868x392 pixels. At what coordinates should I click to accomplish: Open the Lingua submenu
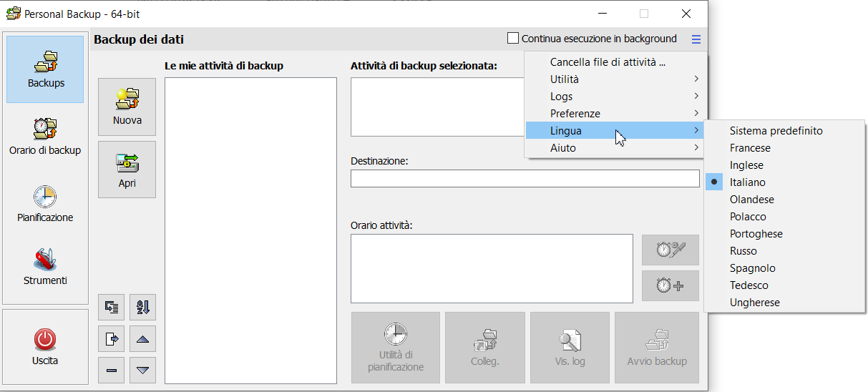[615, 131]
